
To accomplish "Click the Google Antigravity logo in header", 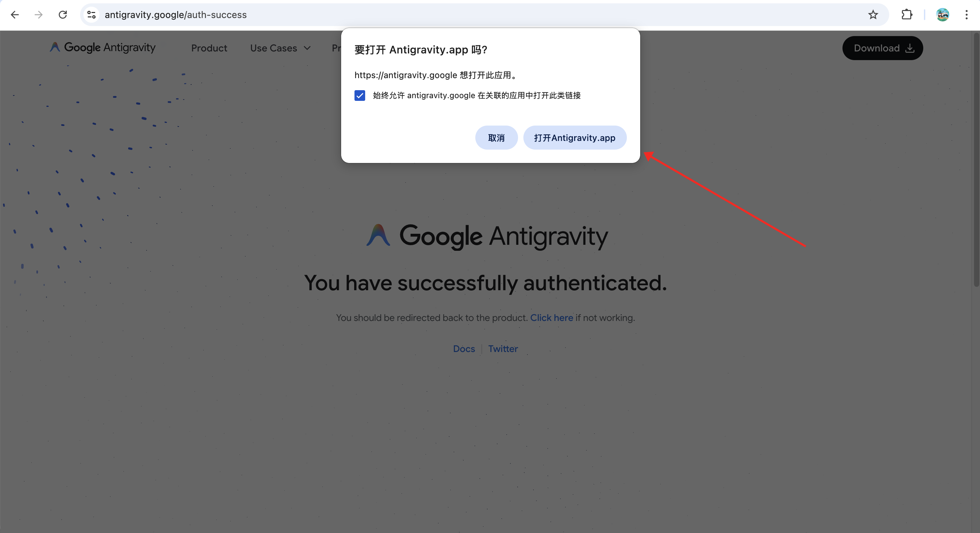I will (x=103, y=47).
